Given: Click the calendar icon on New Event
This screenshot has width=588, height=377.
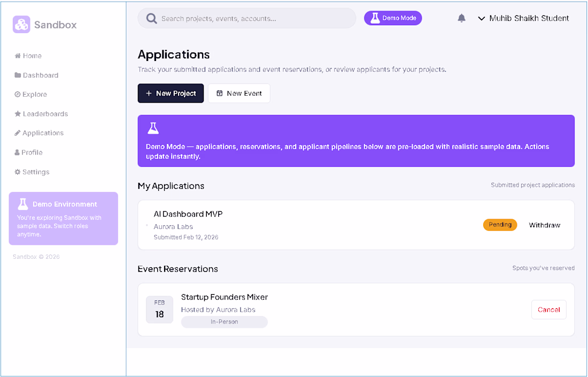Looking at the screenshot, I should click(x=220, y=94).
